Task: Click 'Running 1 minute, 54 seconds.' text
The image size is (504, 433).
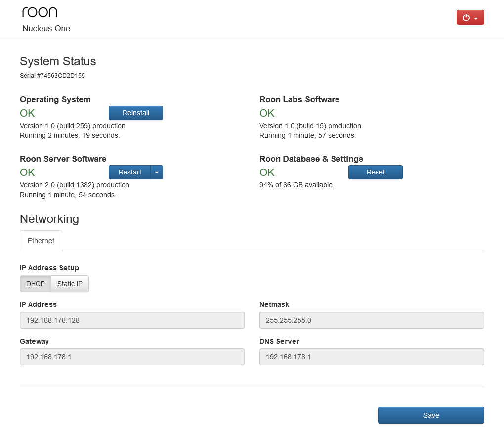Action: (x=68, y=195)
